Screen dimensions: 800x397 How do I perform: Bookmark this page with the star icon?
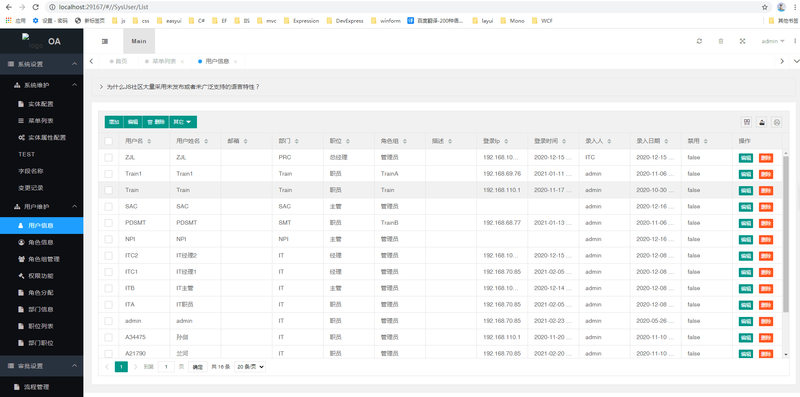pyautogui.click(x=765, y=7)
